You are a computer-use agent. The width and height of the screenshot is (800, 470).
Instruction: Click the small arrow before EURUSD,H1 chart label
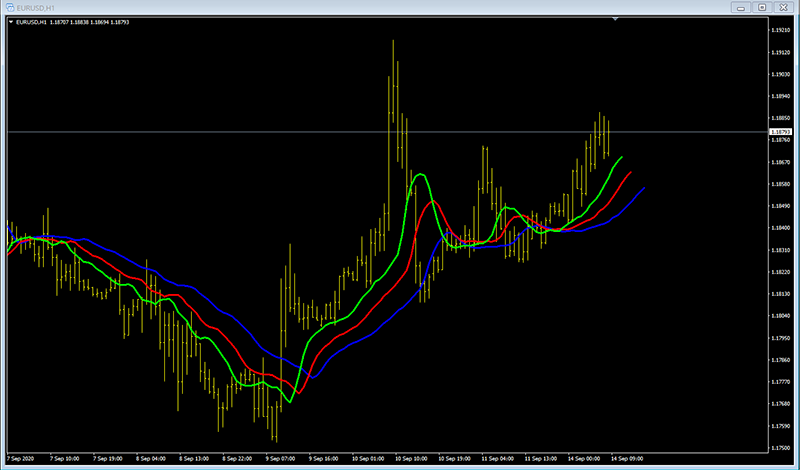click(10, 22)
